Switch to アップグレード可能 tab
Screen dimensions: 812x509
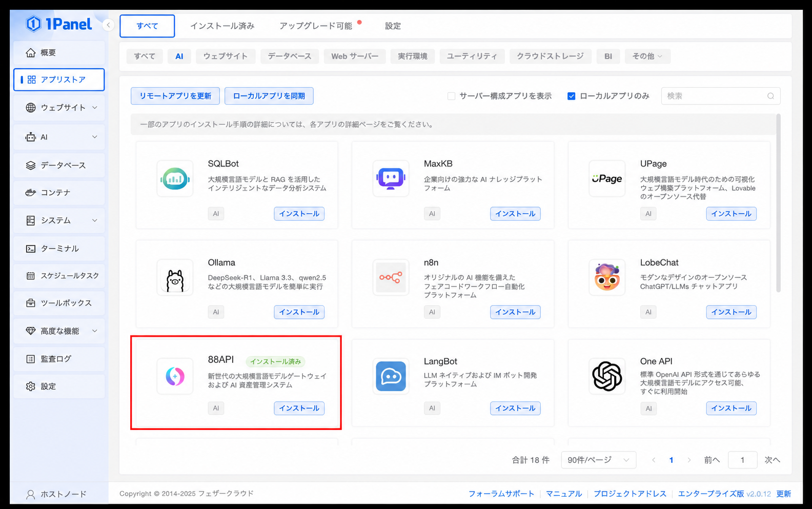tap(316, 26)
